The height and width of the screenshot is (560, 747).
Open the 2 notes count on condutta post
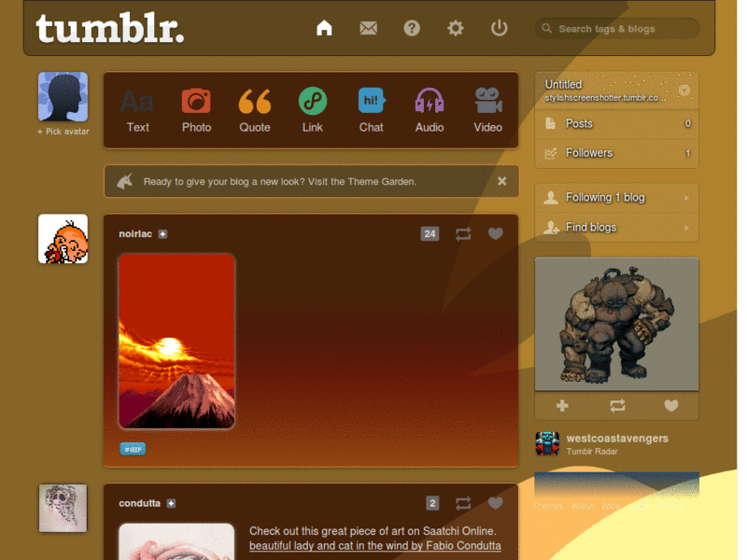[x=432, y=503]
